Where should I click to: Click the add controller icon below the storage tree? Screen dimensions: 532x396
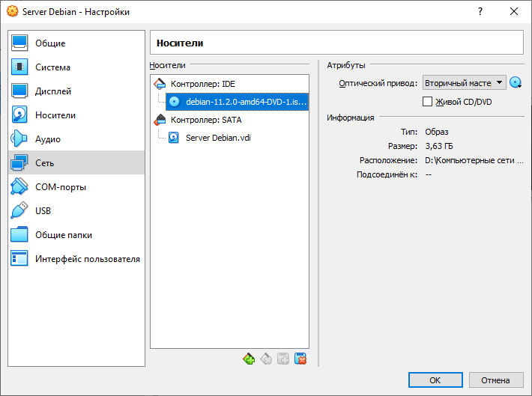(x=249, y=359)
